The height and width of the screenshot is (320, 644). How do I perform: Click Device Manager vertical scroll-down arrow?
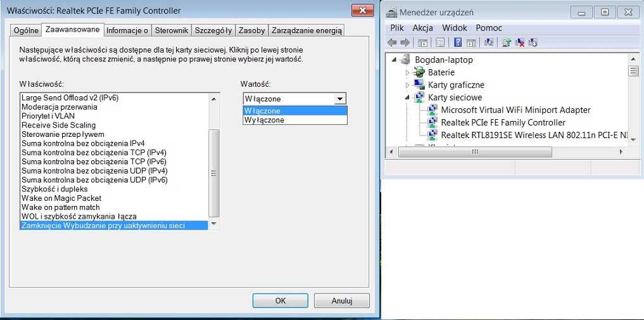pyautogui.click(x=633, y=140)
